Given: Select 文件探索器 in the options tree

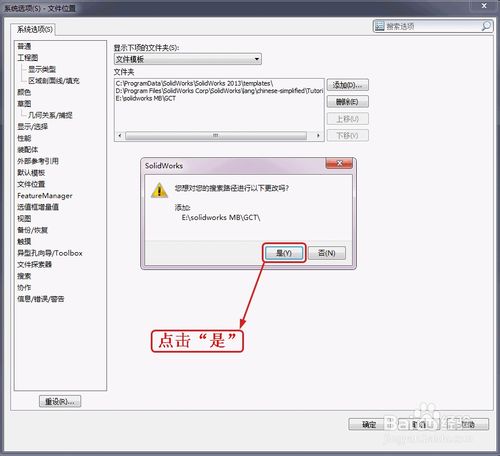Looking at the screenshot, I should pos(34,264).
